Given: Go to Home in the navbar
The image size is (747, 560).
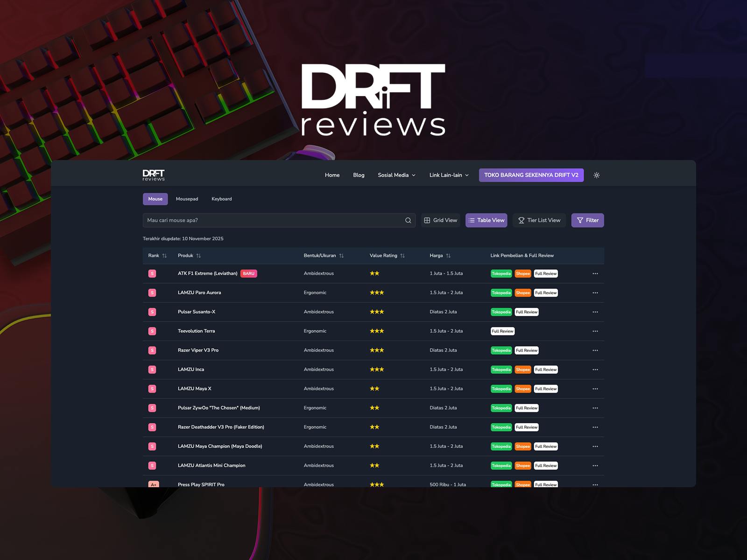Looking at the screenshot, I should (332, 175).
